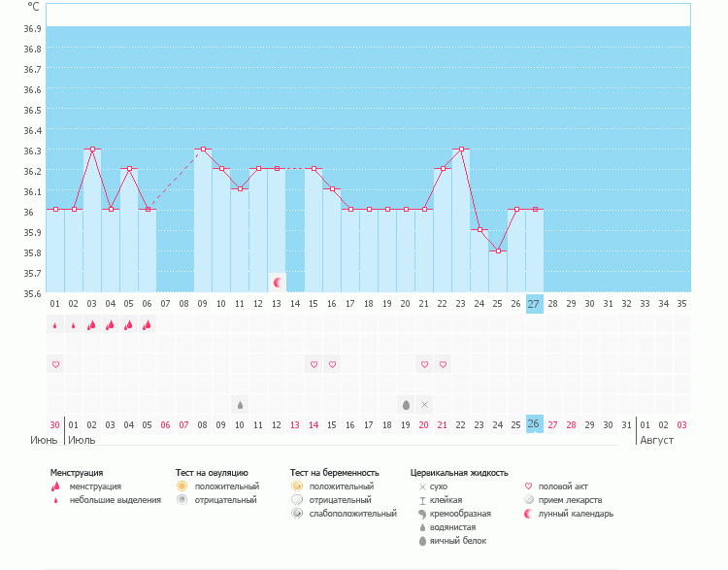Click the negative ovulation test legend icon
Viewport: 728px width, 570px height.
[182, 499]
